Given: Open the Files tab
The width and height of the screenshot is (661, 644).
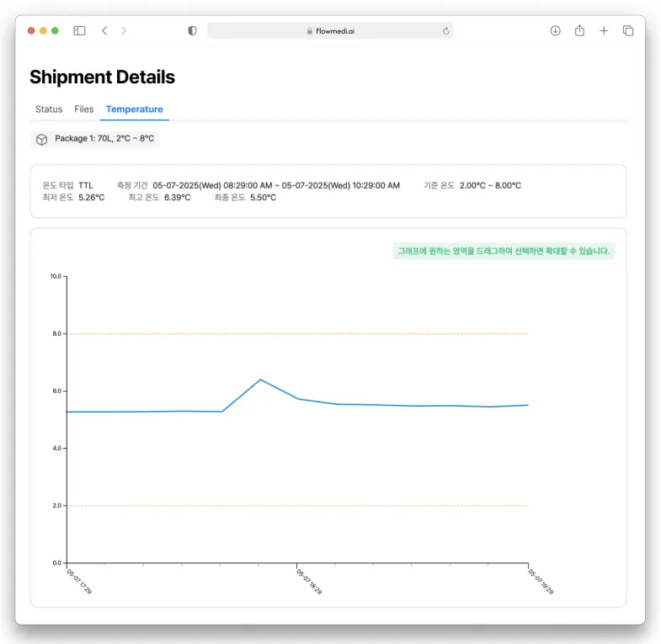Looking at the screenshot, I should 84,109.
